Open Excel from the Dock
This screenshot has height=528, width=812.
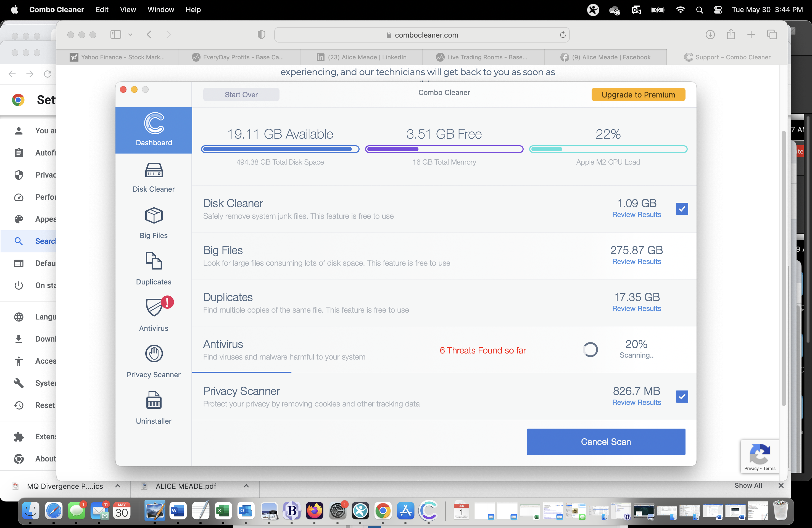click(x=223, y=511)
